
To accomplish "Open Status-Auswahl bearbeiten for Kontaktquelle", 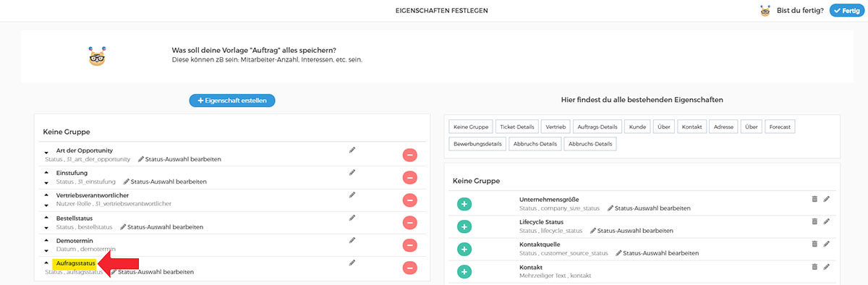I will (x=657, y=253).
